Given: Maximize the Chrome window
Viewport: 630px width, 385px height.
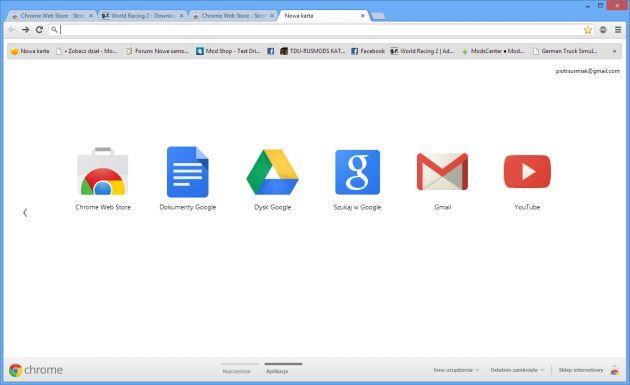Looking at the screenshot, I should click(600, 5).
